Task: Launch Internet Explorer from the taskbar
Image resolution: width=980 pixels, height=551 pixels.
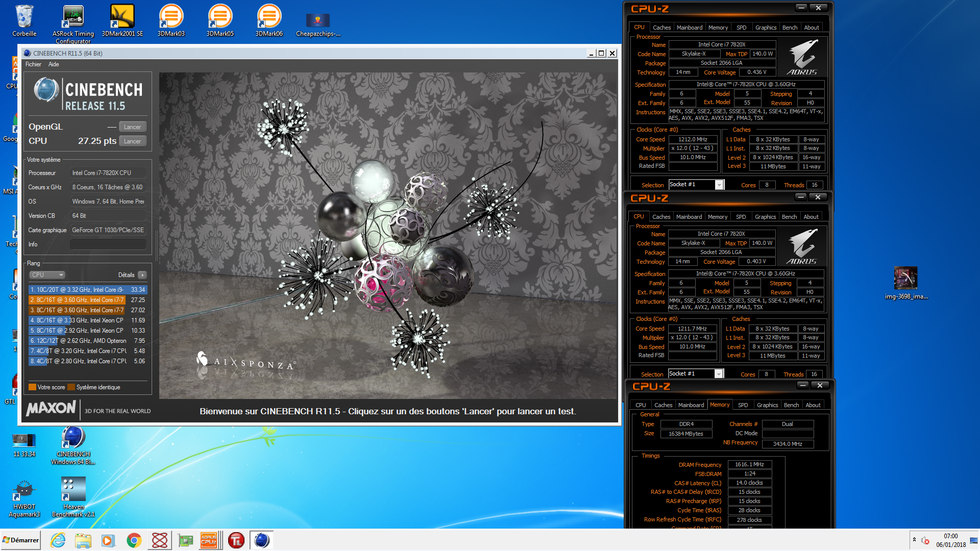Action: pyautogui.click(x=58, y=540)
